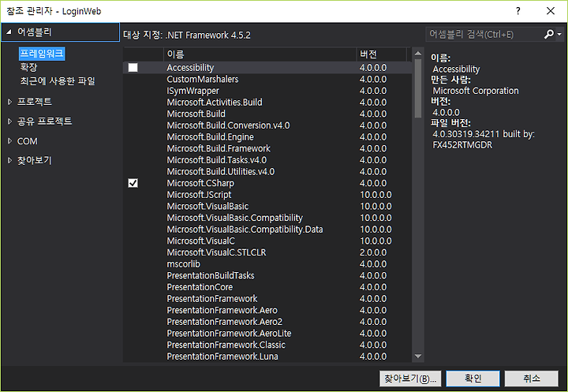Select Microsoft.Build.Conversion.v4.0 row
Viewport: 568px width, 392px height.
(267, 125)
